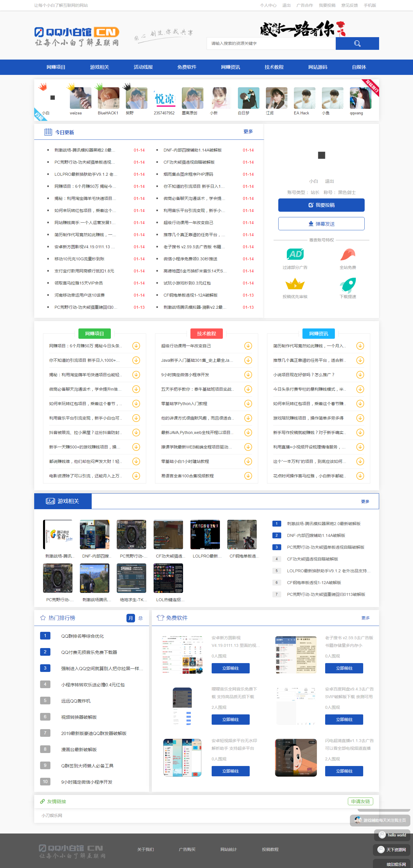Open 技术教程 red category label

pos(206,333)
